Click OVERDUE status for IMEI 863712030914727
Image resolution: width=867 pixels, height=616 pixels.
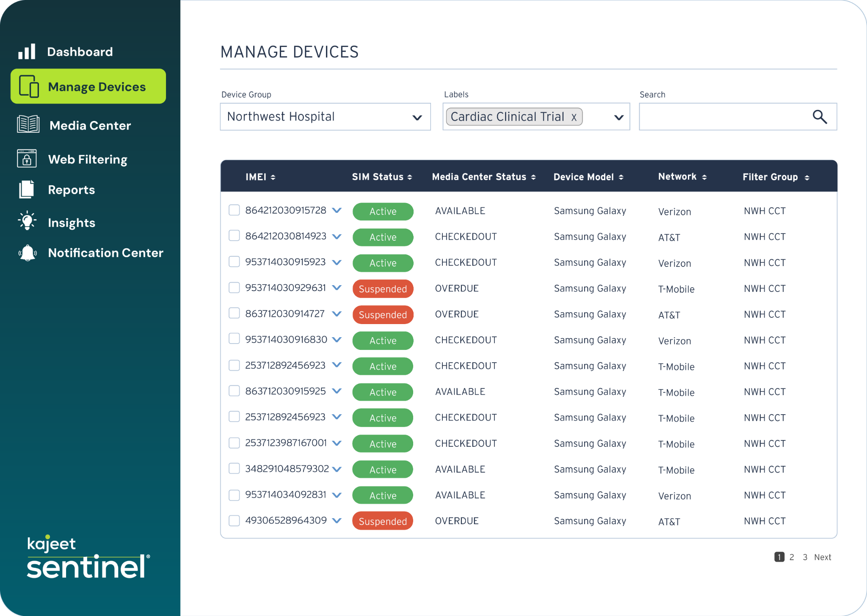[x=457, y=314]
